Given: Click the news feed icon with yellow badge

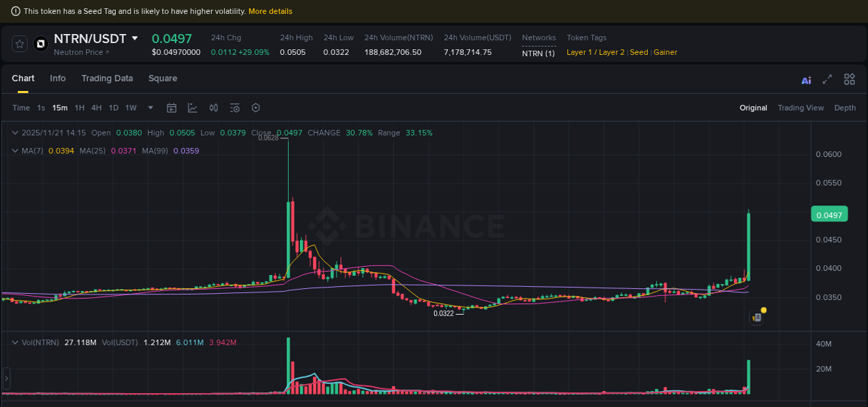Looking at the screenshot, I should (756, 316).
